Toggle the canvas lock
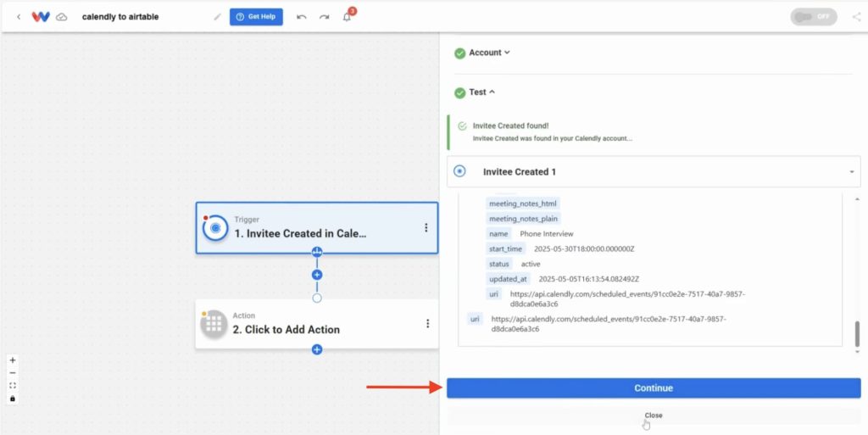Image resolution: width=868 pixels, height=435 pixels. [x=13, y=399]
